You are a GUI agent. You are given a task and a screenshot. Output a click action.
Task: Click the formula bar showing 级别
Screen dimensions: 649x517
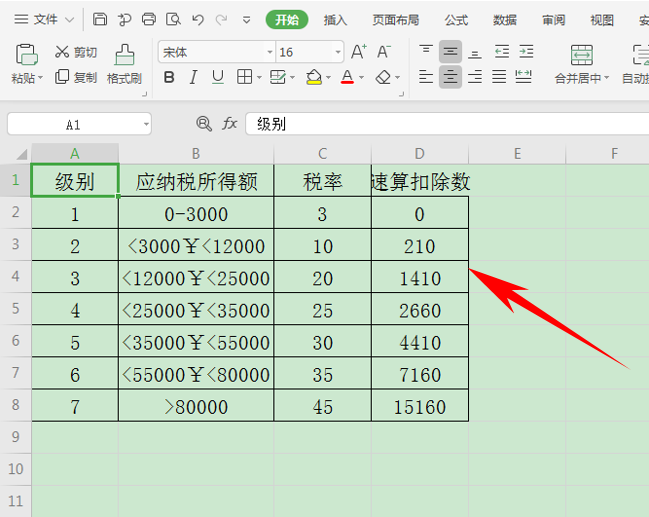(447, 124)
